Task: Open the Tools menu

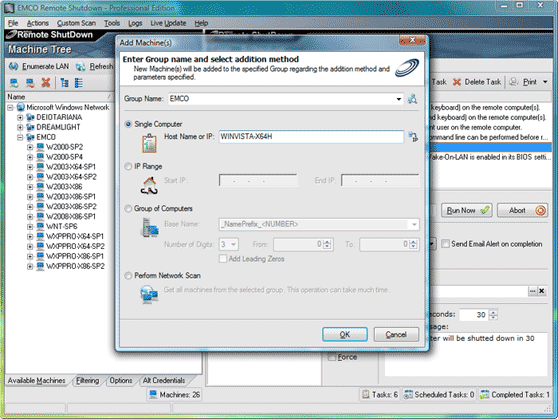Action: pyautogui.click(x=112, y=23)
